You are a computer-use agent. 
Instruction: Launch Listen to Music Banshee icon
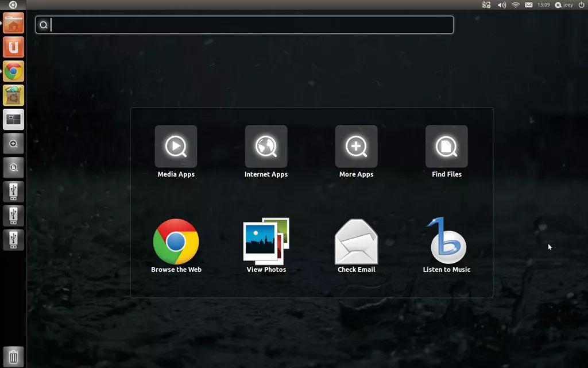(446, 240)
